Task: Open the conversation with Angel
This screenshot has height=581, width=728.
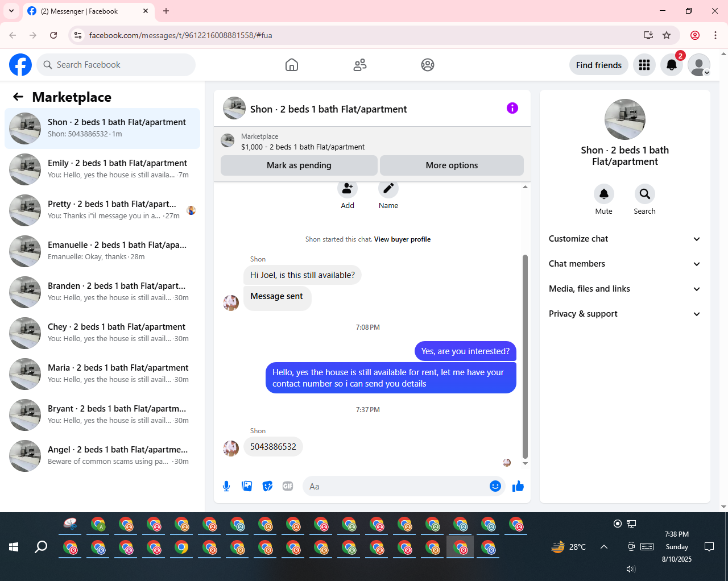Action: [x=102, y=456]
